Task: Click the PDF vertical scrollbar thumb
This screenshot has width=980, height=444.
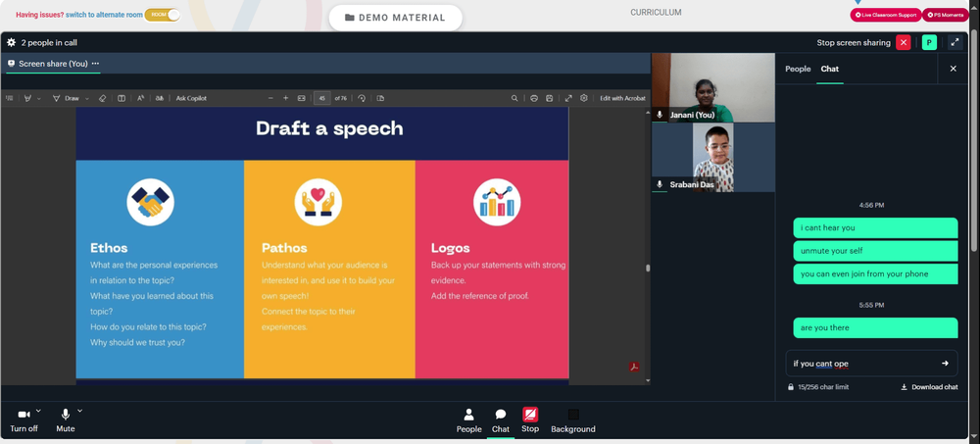Action: pos(648,268)
